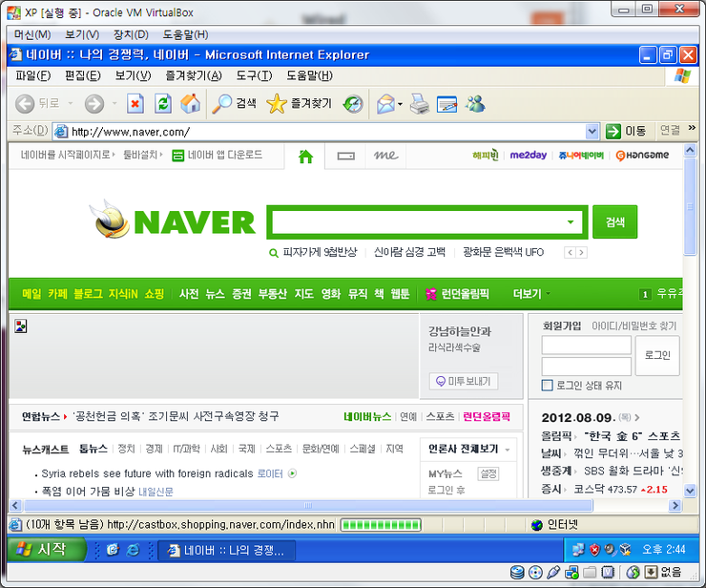The height and width of the screenshot is (588, 706).
Task: Toggle 로그인 상태 유지 checkbox
Action: (x=547, y=386)
